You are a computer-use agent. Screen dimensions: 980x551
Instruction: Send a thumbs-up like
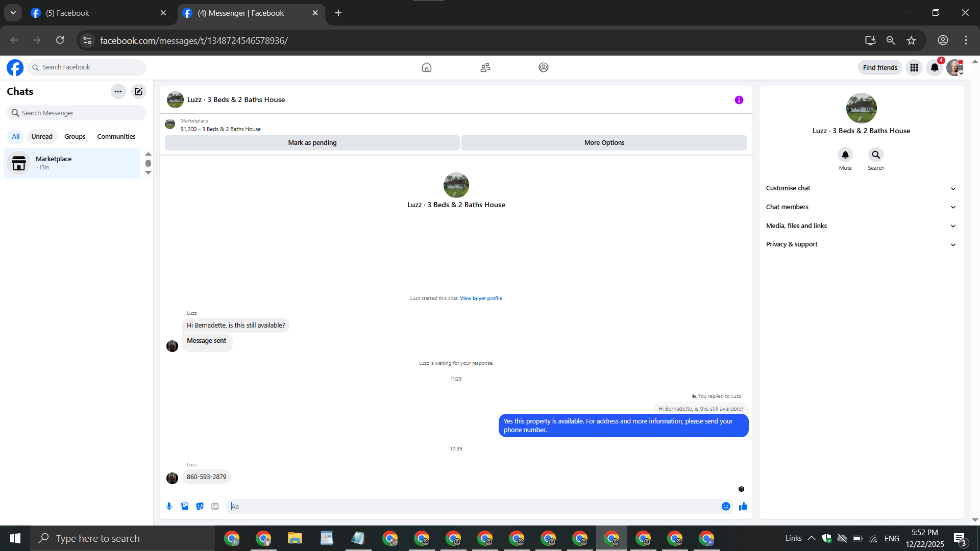coord(743,506)
